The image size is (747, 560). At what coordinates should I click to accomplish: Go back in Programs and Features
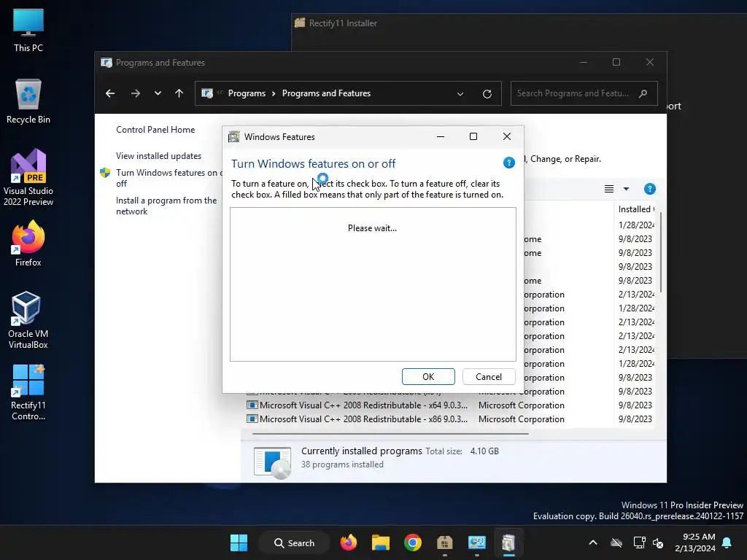click(x=110, y=93)
